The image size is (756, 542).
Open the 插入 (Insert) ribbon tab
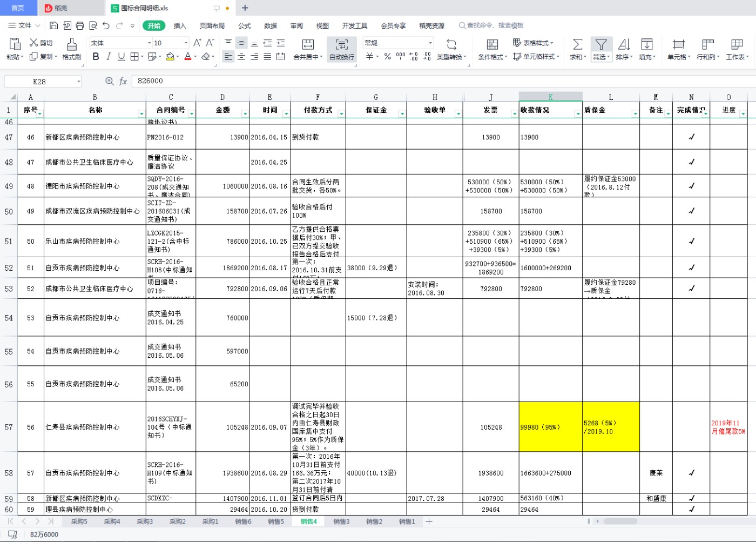180,25
